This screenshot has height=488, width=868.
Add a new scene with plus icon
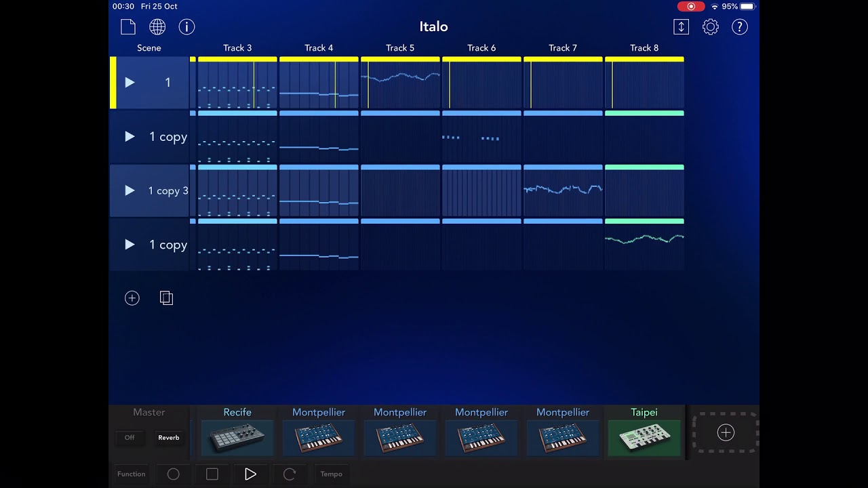[132, 298]
